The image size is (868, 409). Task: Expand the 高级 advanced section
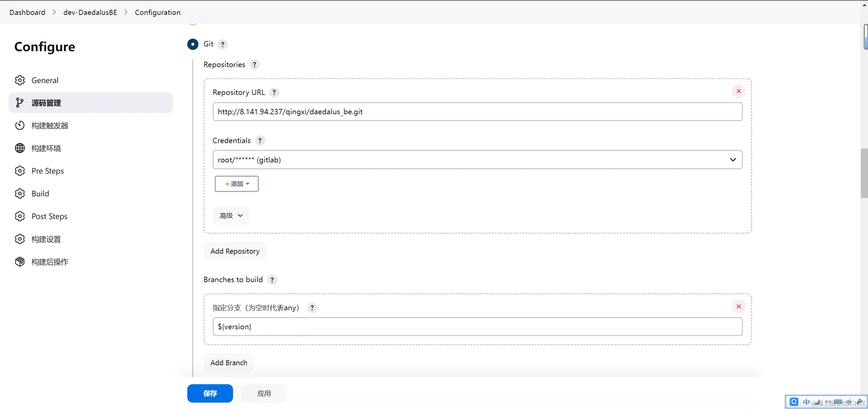point(231,216)
